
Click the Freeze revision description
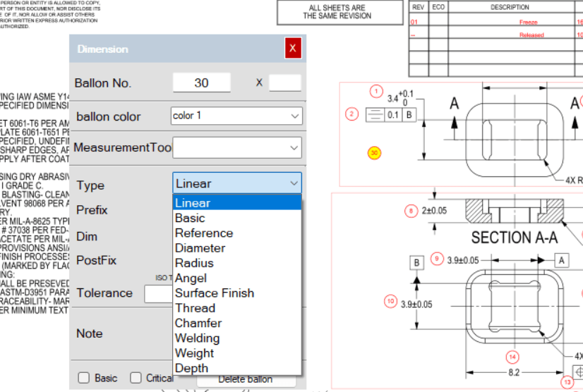529,23
